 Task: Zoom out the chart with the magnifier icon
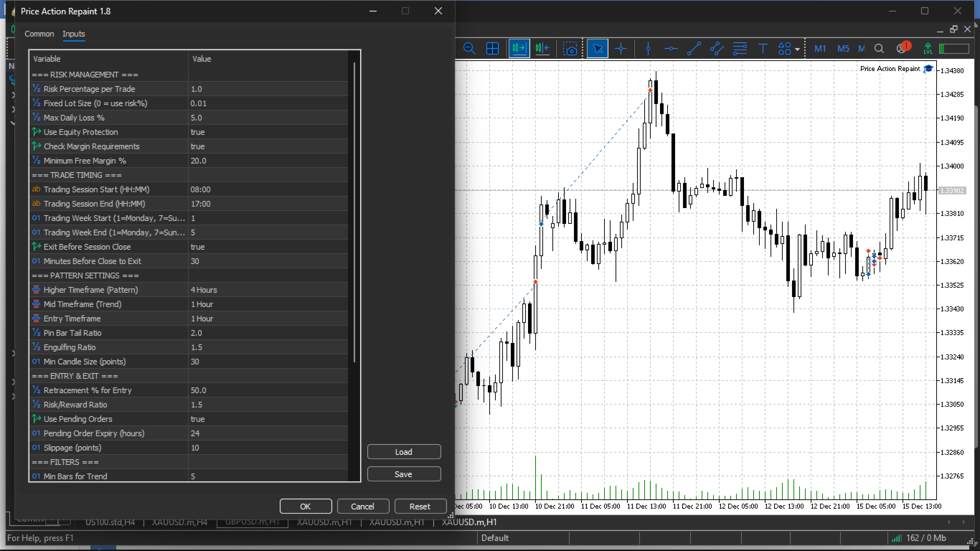point(469,49)
